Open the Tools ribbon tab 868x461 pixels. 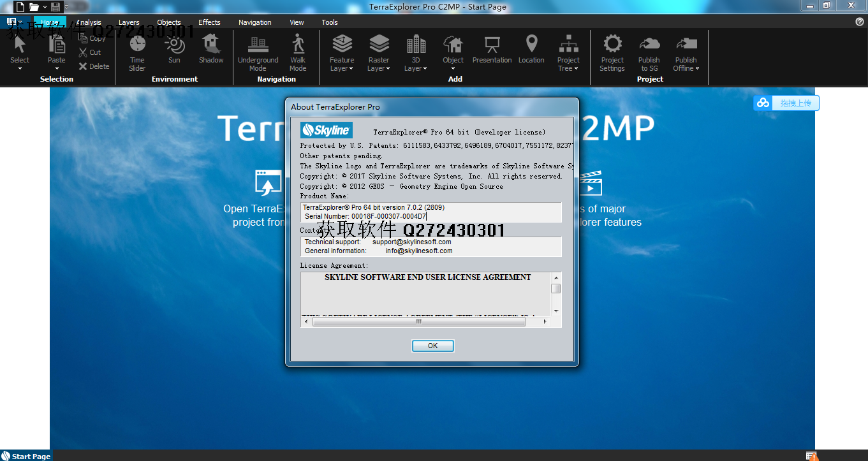(330, 22)
